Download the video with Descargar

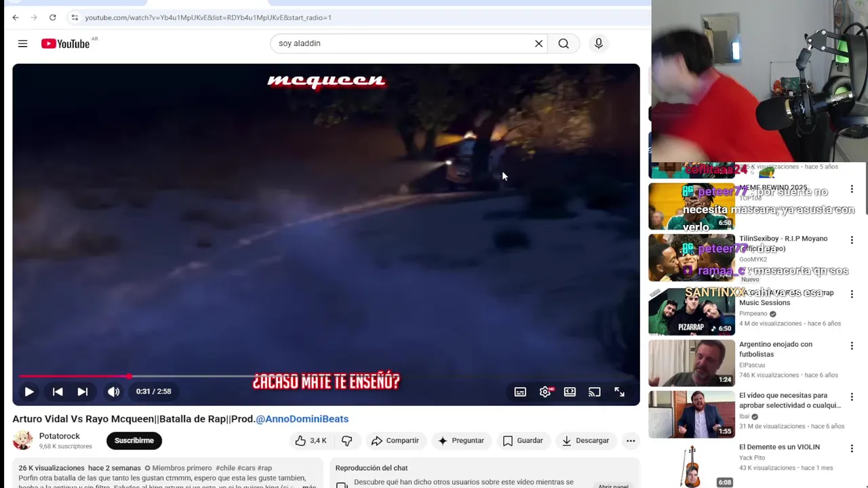coord(586,441)
